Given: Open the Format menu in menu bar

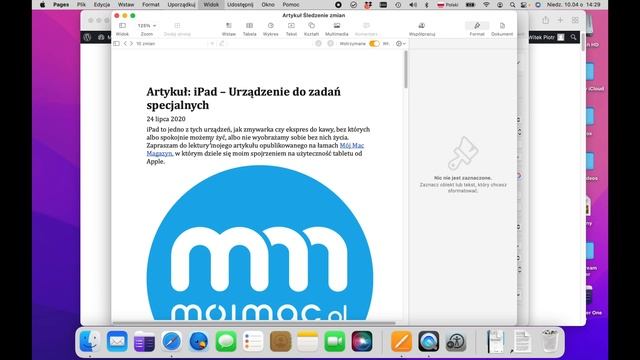Looking at the screenshot, I should (x=151, y=4).
